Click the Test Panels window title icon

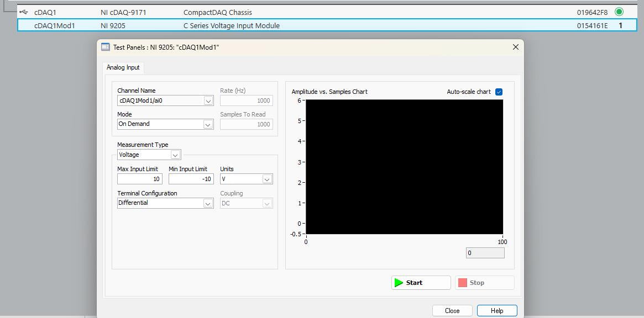(106, 47)
